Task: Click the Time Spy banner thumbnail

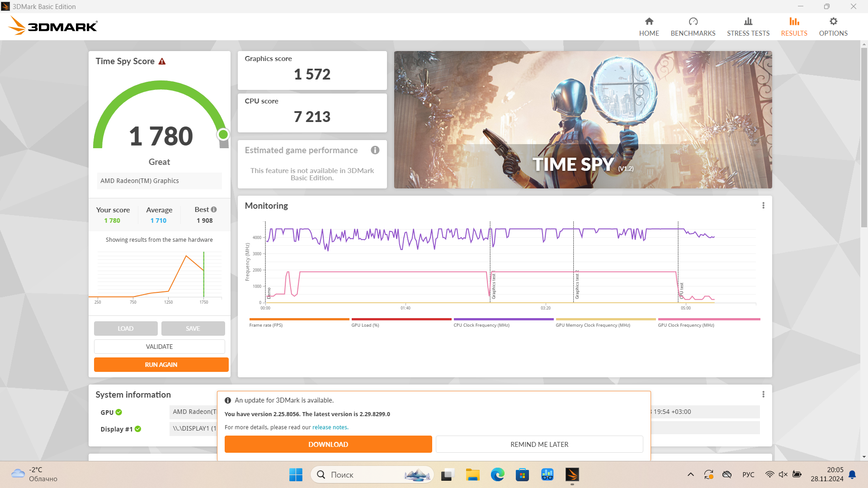Action: pyautogui.click(x=582, y=120)
